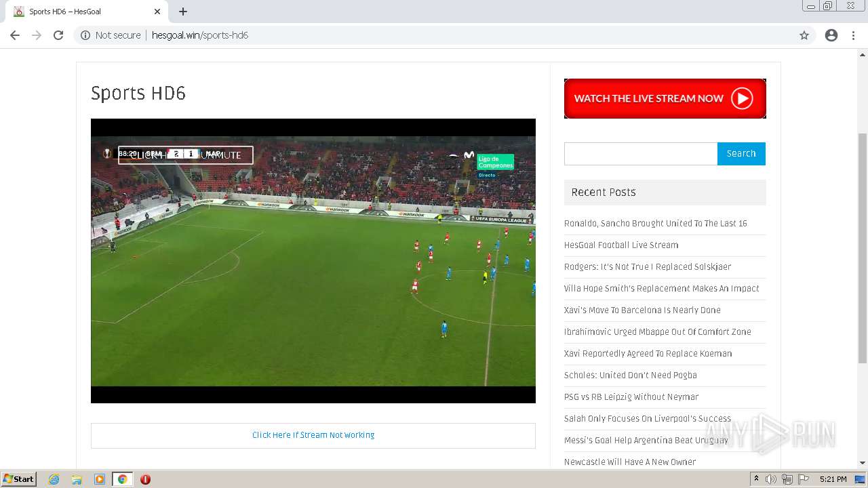
Task: Click the Sports HD6 page heading
Action: click(x=138, y=94)
